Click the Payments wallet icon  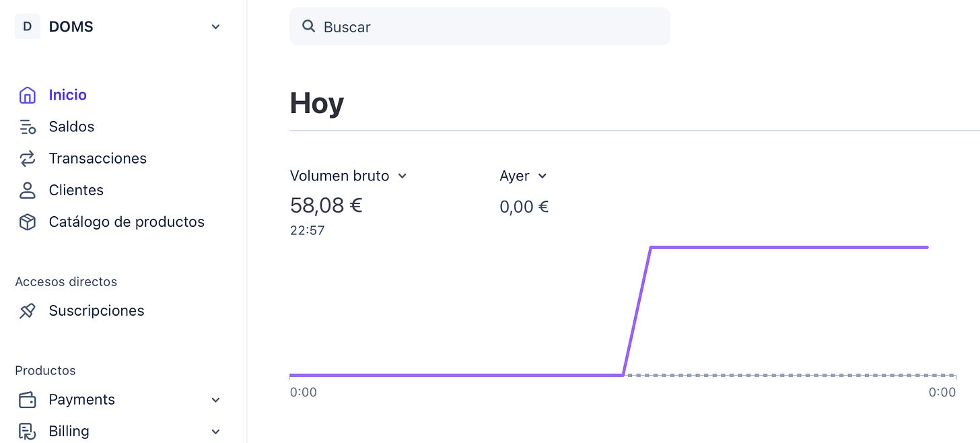(27, 399)
